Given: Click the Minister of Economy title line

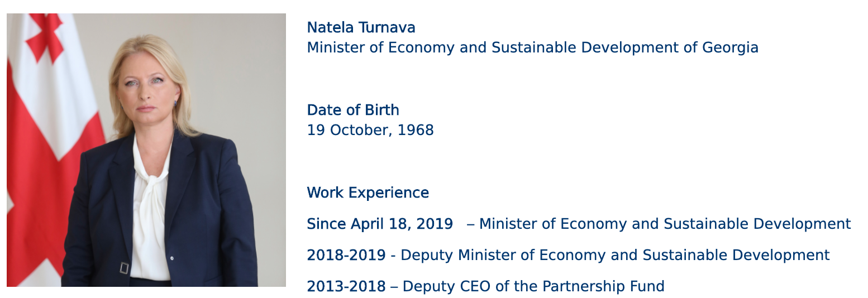Looking at the screenshot, I should tap(533, 48).
